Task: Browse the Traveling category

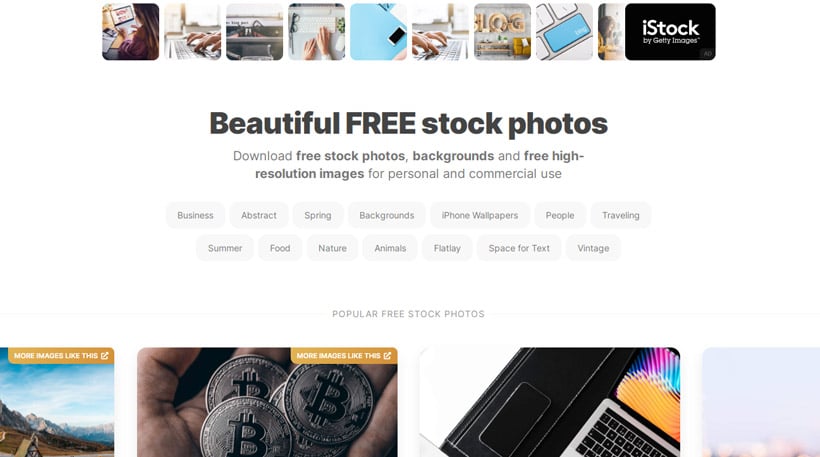Action: [x=620, y=215]
